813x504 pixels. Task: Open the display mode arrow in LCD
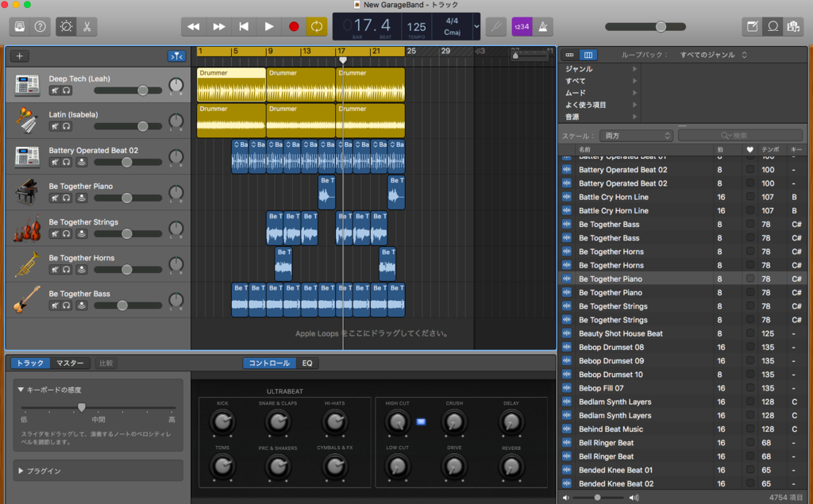476,26
